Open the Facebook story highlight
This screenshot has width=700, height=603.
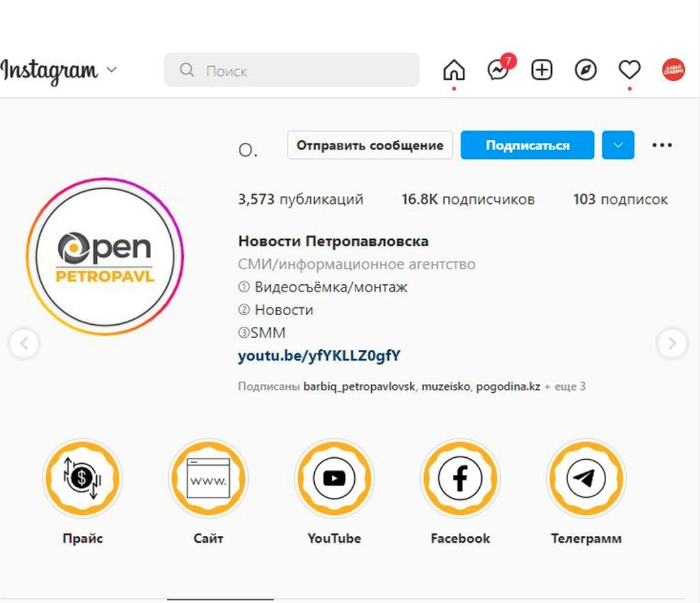pyautogui.click(x=460, y=478)
